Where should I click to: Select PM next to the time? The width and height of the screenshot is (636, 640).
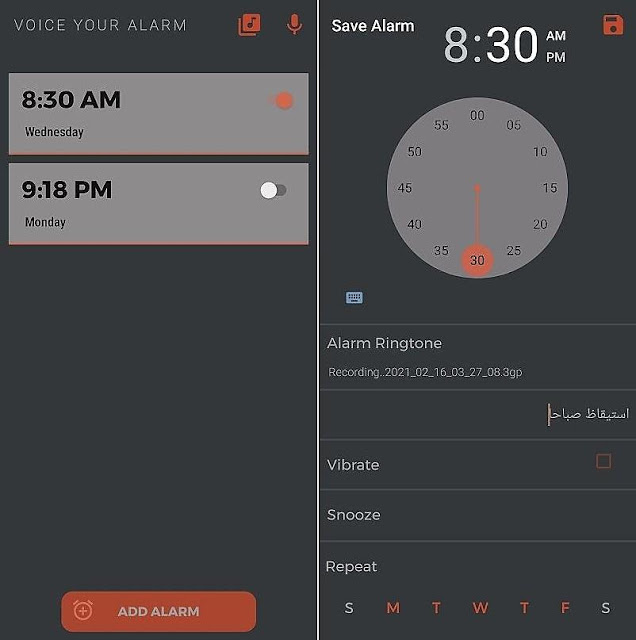point(556,58)
